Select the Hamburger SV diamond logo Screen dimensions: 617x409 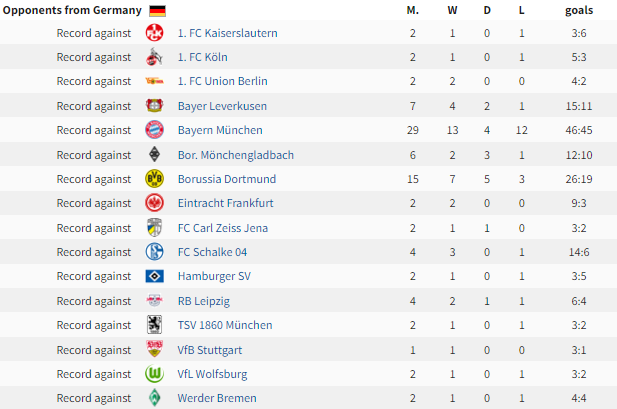[x=154, y=276]
